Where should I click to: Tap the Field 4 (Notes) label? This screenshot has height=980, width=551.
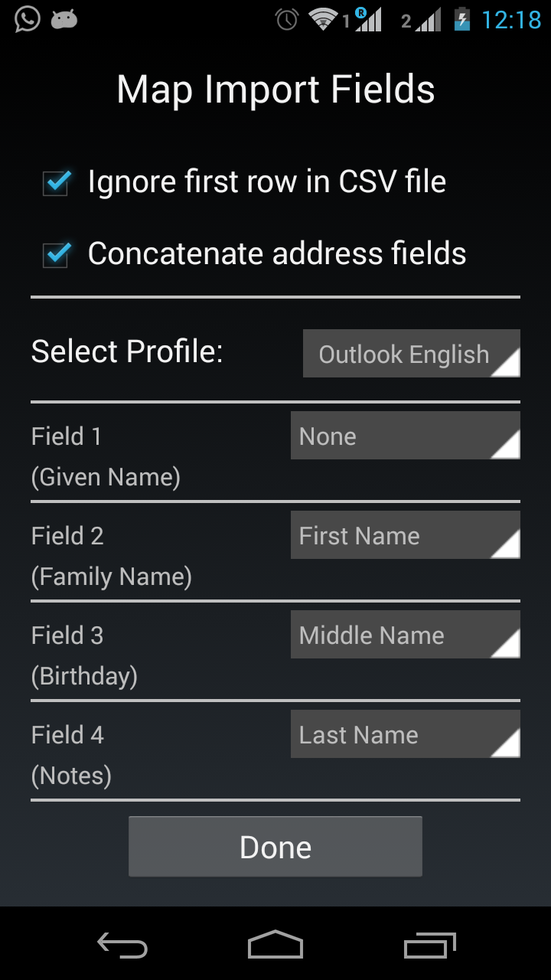pyautogui.click(x=71, y=755)
